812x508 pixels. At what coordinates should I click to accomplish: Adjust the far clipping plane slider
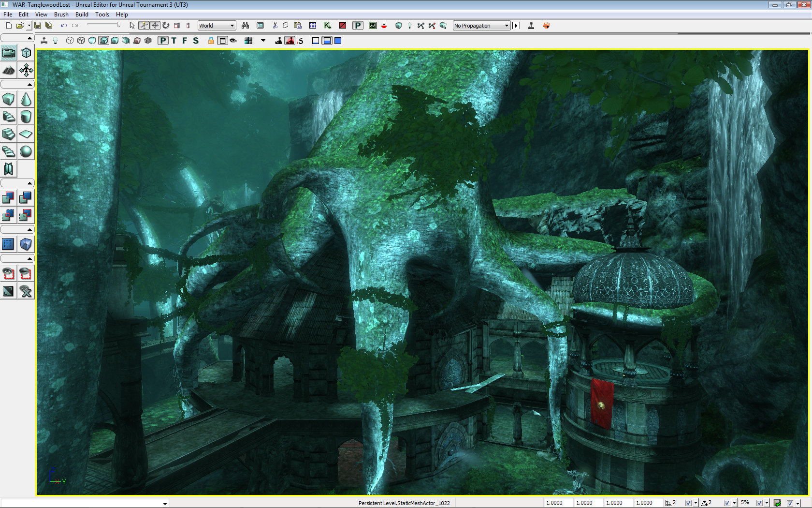coord(104,25)
